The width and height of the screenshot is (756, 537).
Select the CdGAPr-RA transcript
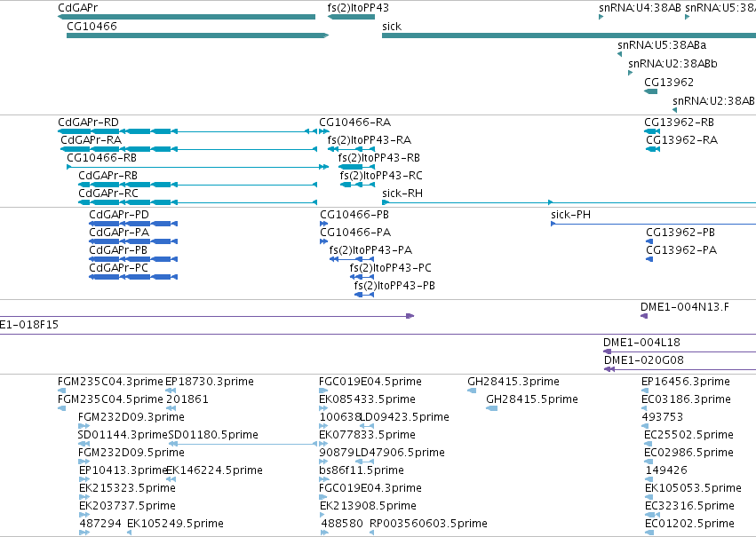tap(188, 149)
